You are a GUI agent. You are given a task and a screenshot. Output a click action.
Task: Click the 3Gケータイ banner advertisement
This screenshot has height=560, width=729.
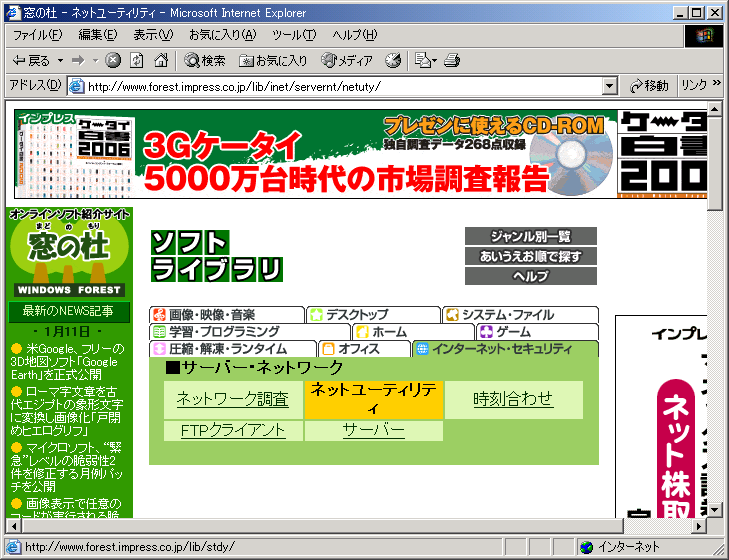click(360, 154)
